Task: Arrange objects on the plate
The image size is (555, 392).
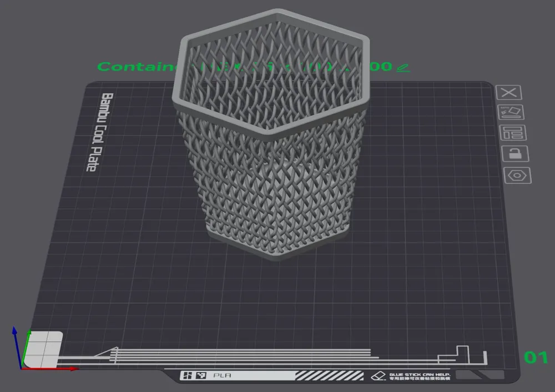Action: pos(513,133)
